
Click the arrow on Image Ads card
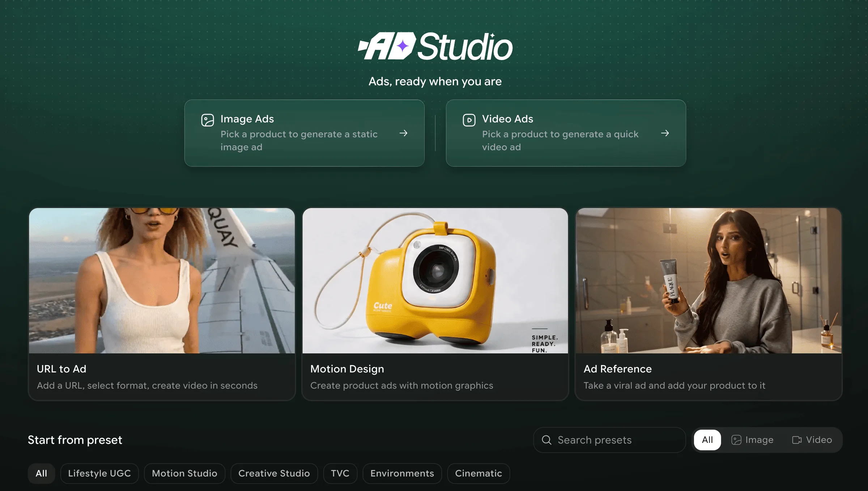pyautogui.click(x=403, y=133)
